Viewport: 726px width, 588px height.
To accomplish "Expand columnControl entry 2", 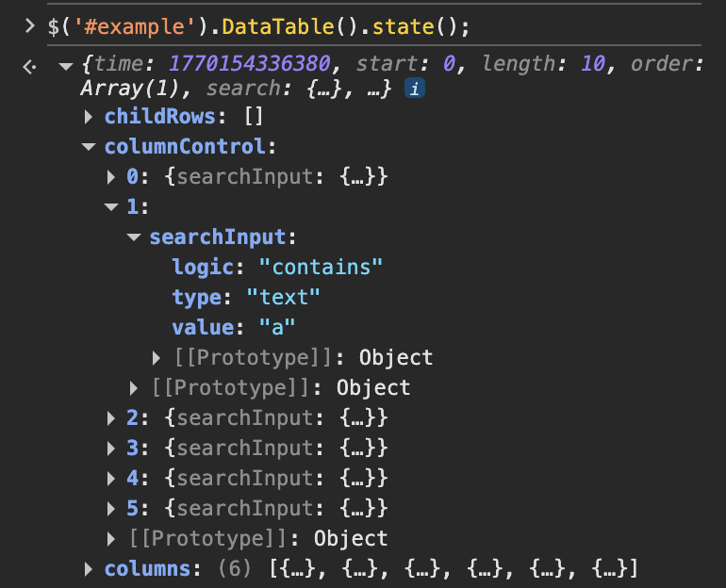I will (x=112, y=418).
